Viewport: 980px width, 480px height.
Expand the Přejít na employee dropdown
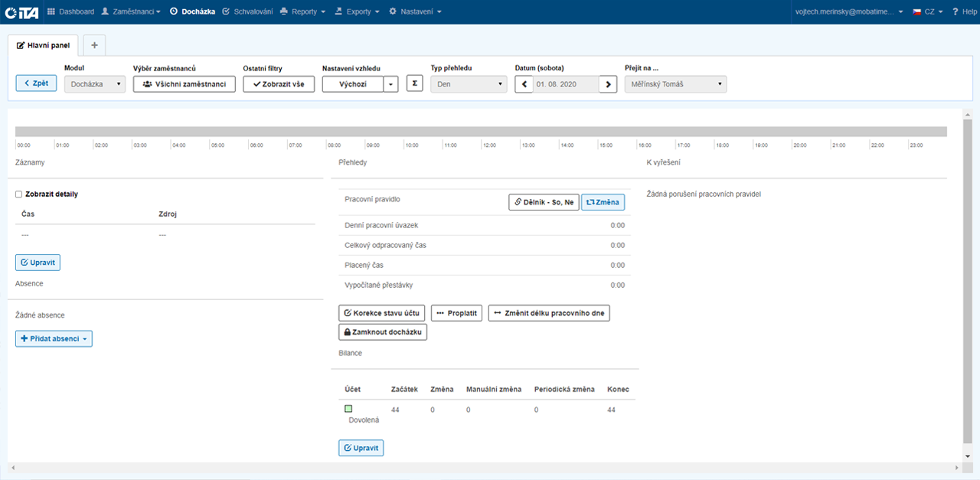[675, 84]
